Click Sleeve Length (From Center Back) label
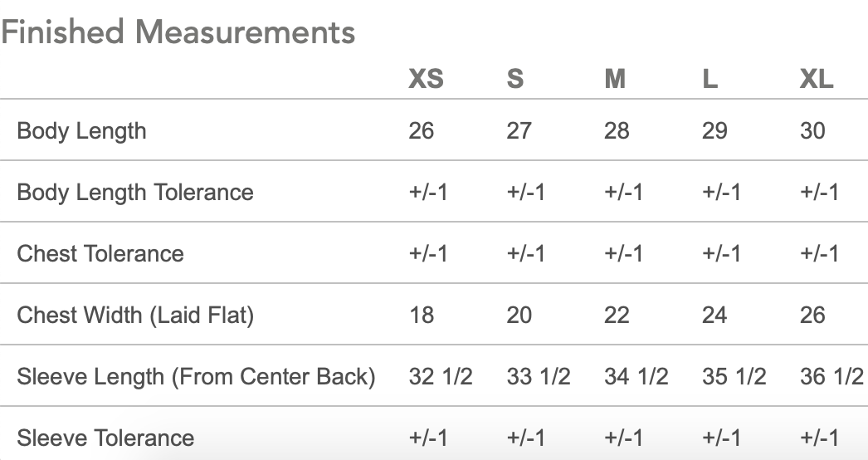 [x=196, y=376]
